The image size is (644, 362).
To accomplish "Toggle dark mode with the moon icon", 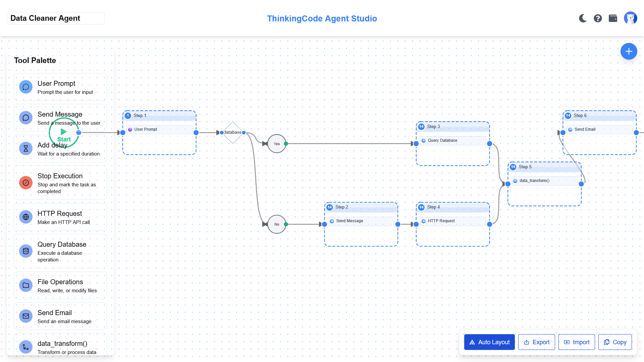I will (x=583, y=18).
